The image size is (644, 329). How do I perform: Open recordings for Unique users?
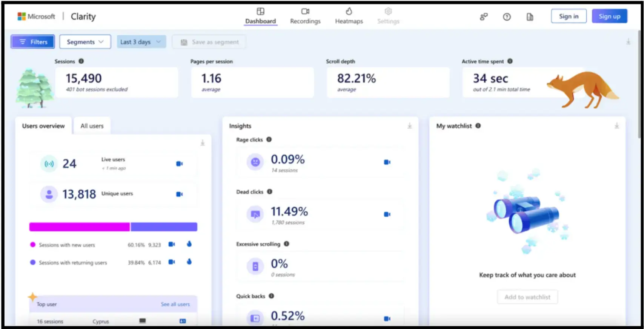(179, 194)
